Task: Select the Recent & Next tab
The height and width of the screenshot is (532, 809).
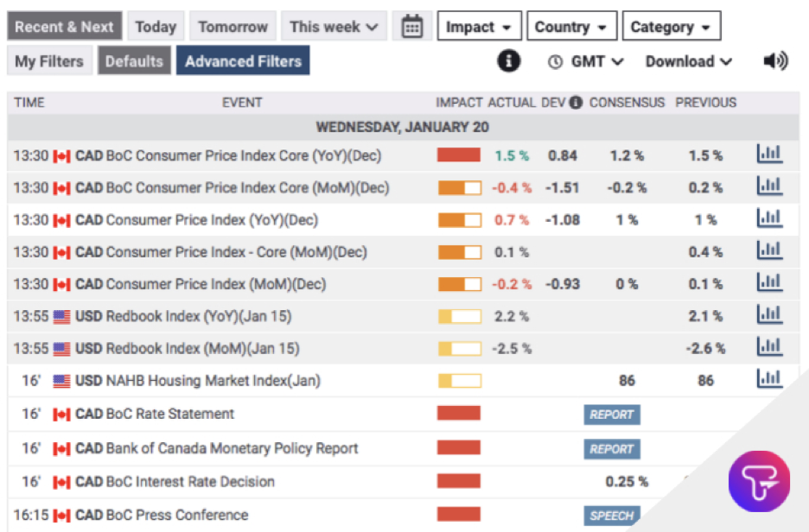Action: [x=65, y=26]
